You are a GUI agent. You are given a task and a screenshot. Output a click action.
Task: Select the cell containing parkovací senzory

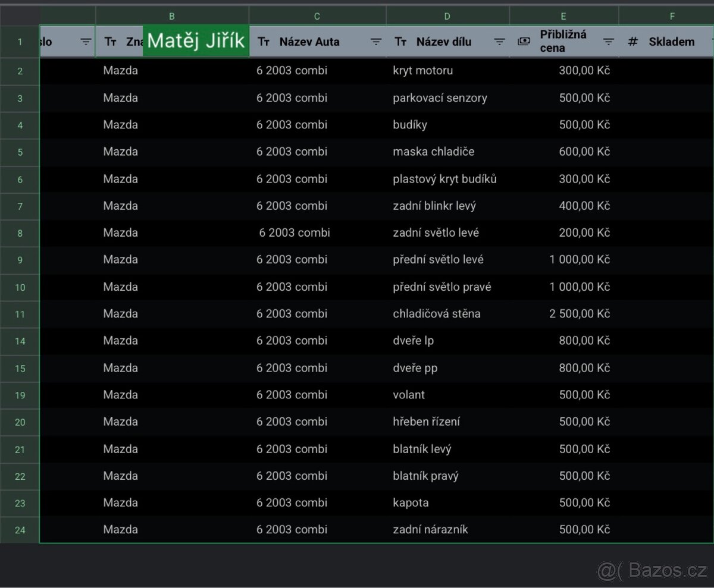[440, 98]
